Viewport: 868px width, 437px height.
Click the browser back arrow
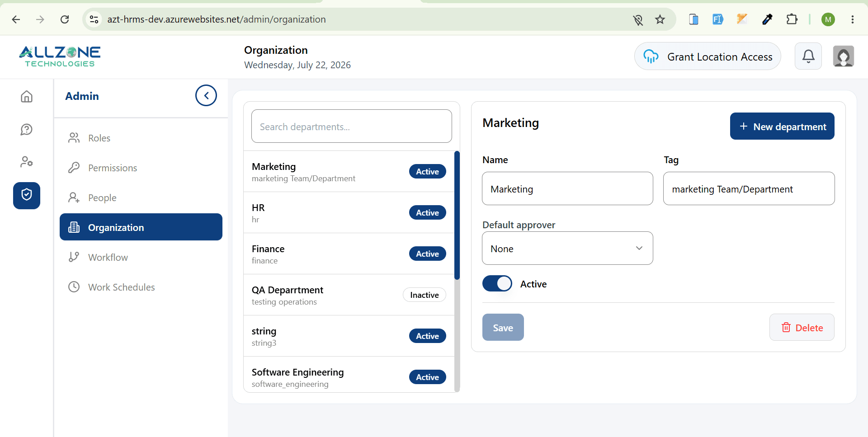(x=16, y=19)
